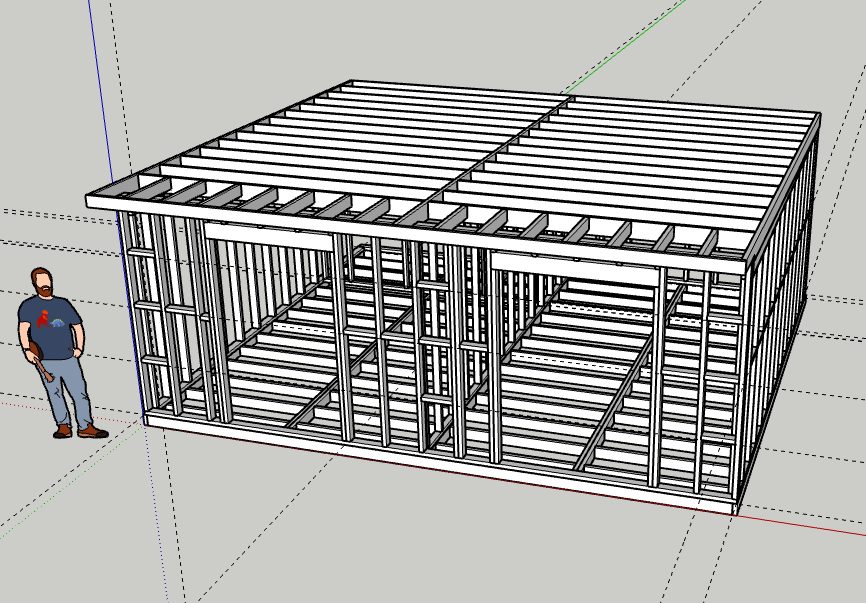Viewport: 866px width, 603px height.
Task: Click the front-left corner of the roof
Action: [90, 202]
